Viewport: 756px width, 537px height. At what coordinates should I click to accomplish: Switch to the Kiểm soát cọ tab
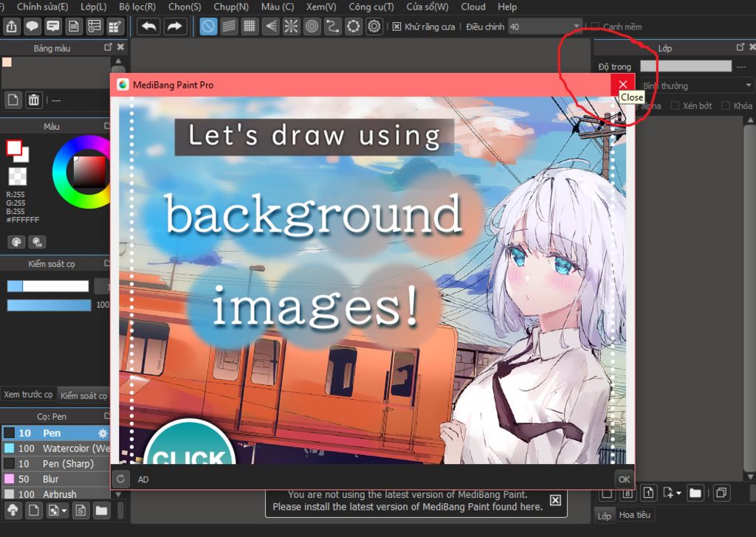(83, 395)
